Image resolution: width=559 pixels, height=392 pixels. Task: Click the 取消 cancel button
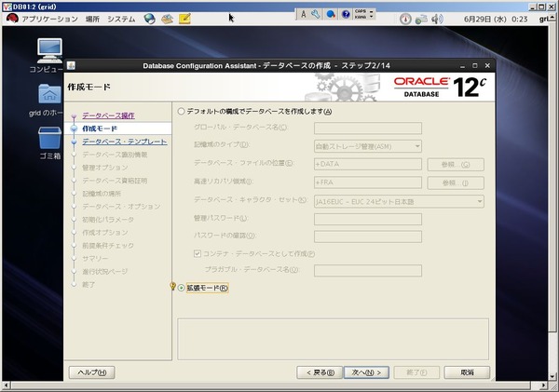point(467,372)
